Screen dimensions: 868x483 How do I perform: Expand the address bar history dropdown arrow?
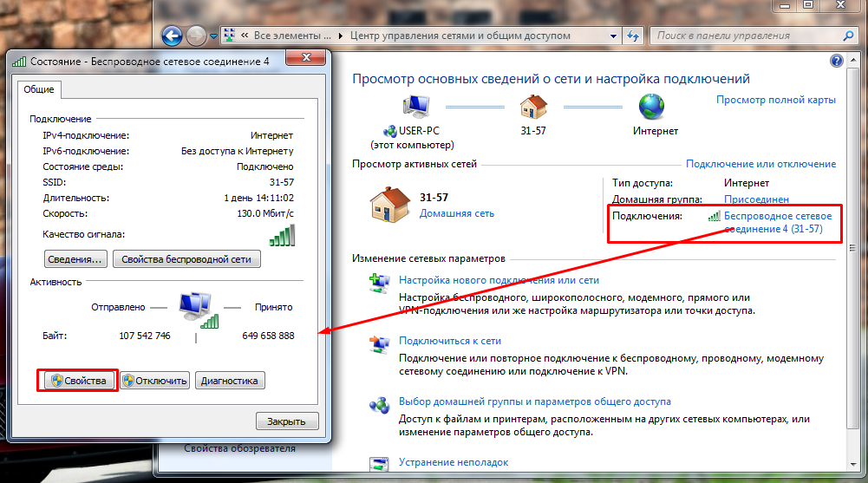pyautogui.click(x=613, y=36)
